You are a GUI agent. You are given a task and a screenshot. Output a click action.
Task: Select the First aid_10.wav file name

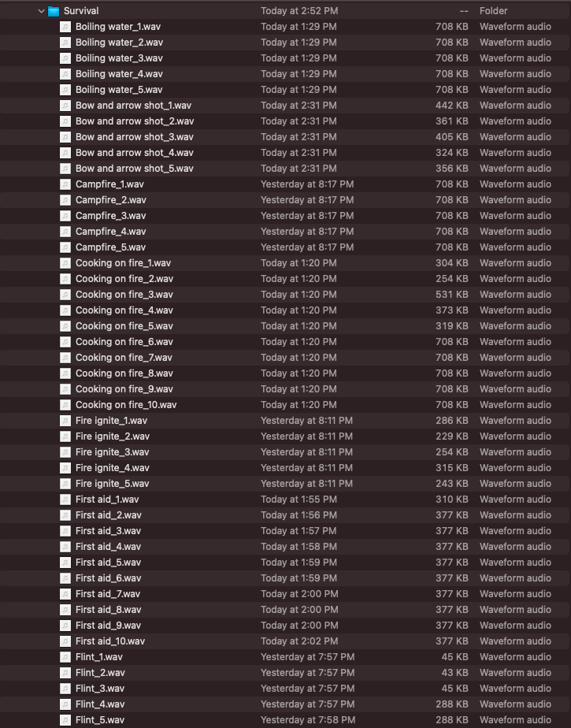pos(110,641)
